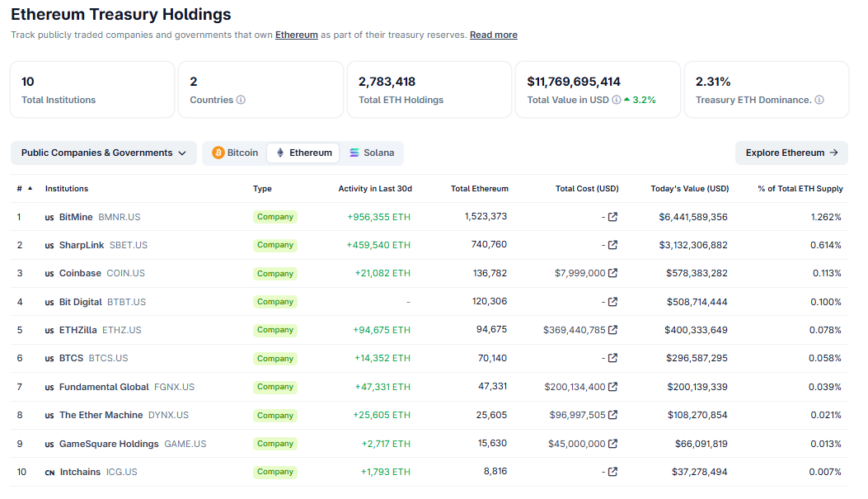Click the Read more link
Screen dimensions: 868x499
[x=494, y=35]
